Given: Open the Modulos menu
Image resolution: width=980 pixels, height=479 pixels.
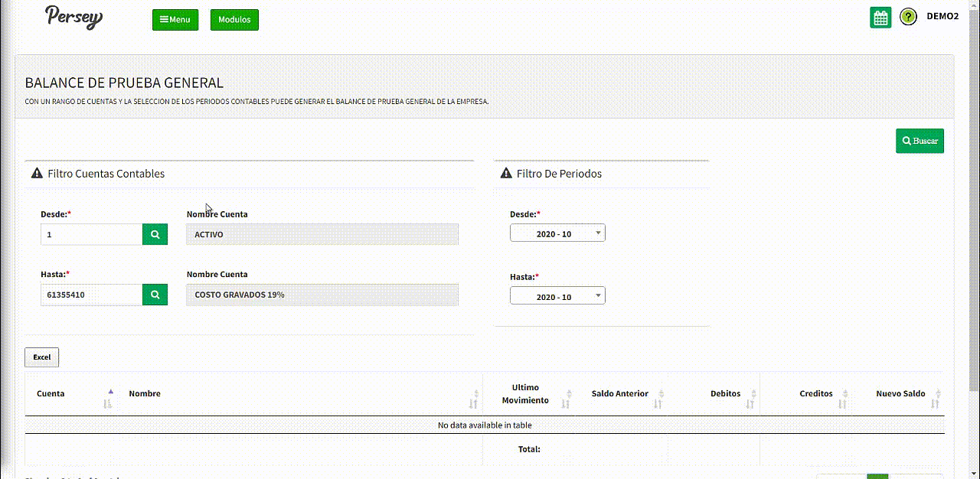Looking at the screenshot, I should (x=234, y=20).
